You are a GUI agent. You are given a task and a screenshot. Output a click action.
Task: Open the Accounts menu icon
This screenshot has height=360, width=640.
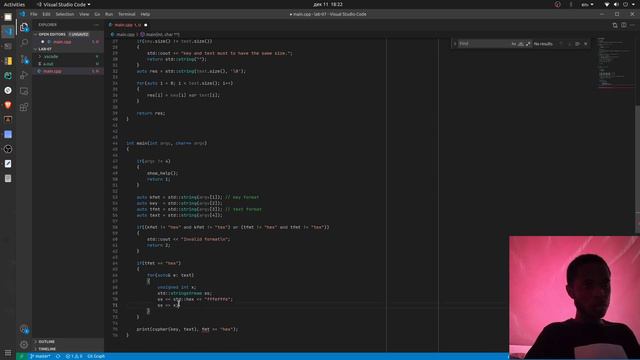coord(24,329)
